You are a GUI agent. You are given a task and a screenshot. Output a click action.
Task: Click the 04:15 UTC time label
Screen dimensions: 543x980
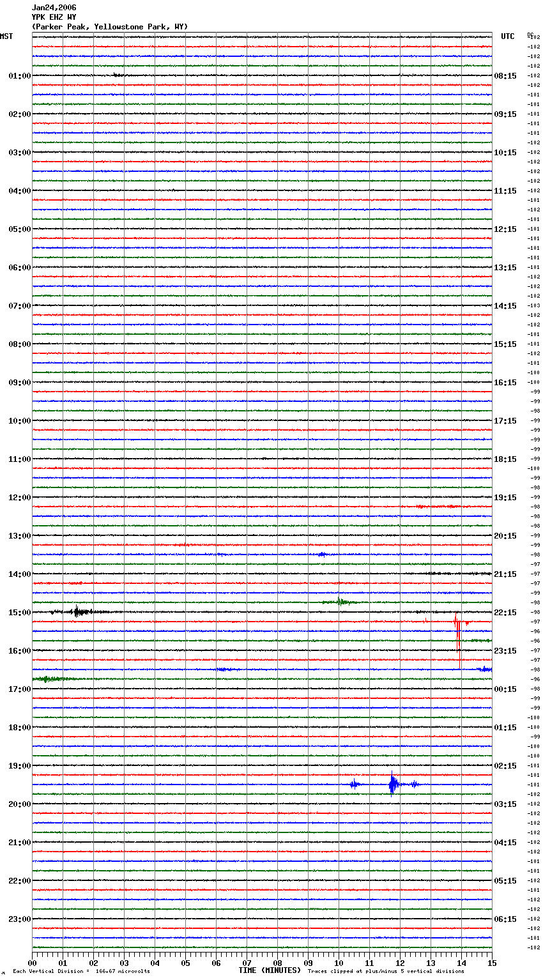505,843
